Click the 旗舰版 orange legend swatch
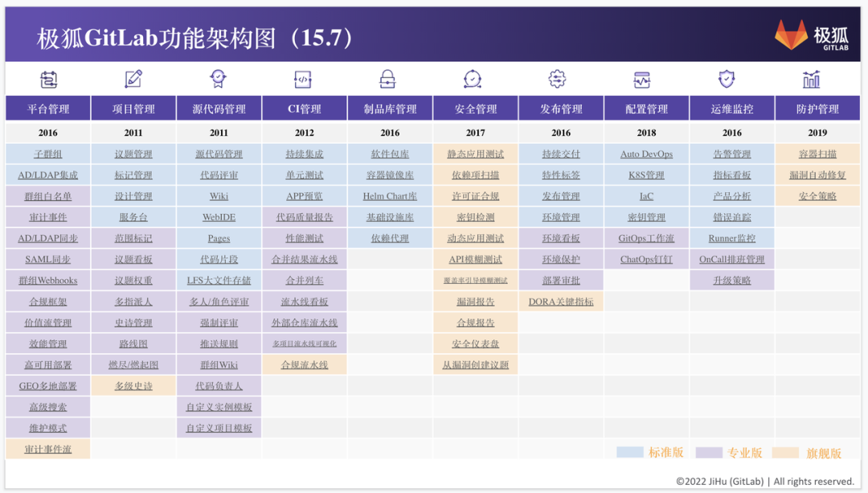 [x=785, y=452]
